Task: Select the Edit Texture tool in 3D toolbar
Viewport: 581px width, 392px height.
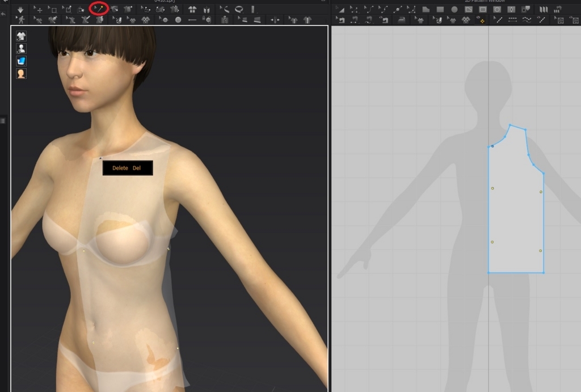Action: pos(118,20)
